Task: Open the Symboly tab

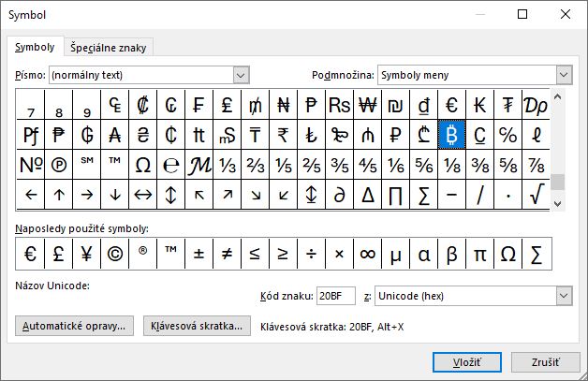Action: pyautogui.click(x=35, y=47)
